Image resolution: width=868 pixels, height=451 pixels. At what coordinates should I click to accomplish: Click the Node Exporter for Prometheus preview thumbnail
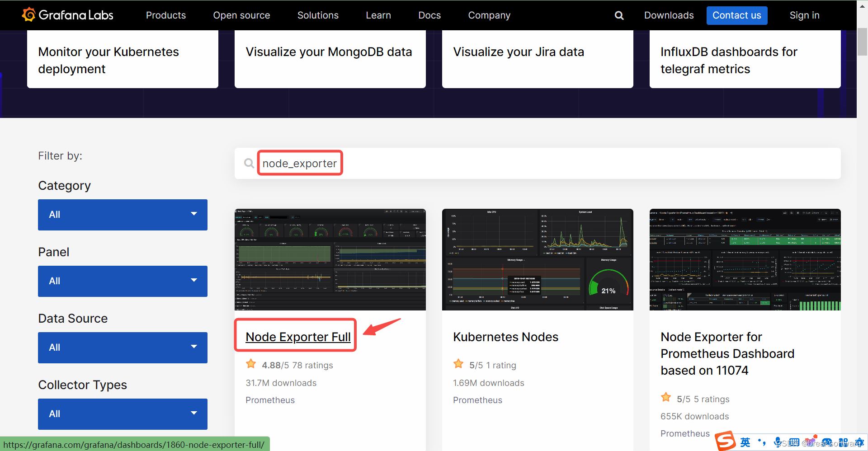[745, 259]
